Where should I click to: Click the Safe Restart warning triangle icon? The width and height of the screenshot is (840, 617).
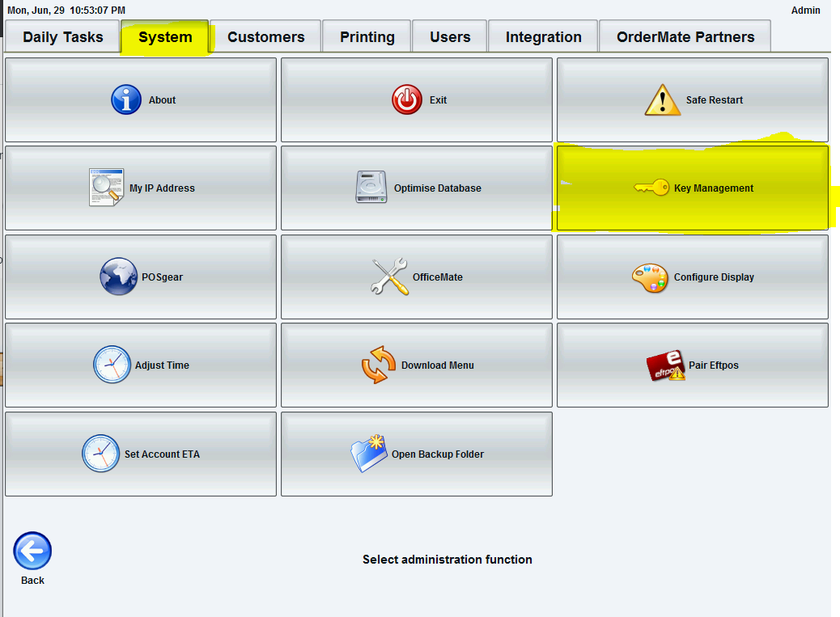(x=663, y=100)
